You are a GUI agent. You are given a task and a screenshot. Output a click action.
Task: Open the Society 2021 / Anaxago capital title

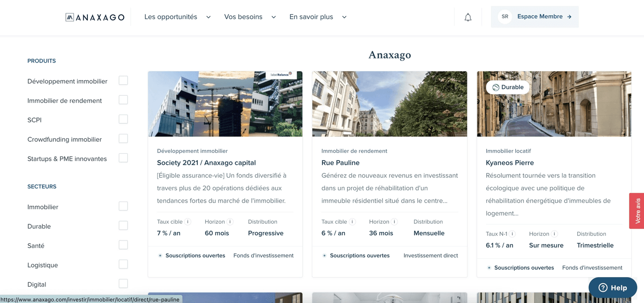pos(206,163)
